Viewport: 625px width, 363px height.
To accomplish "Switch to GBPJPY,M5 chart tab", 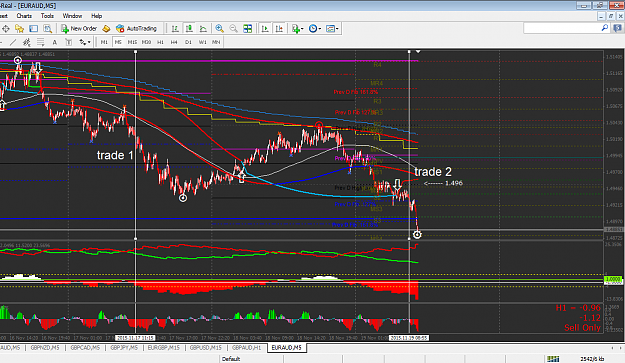I will [124, 348].
